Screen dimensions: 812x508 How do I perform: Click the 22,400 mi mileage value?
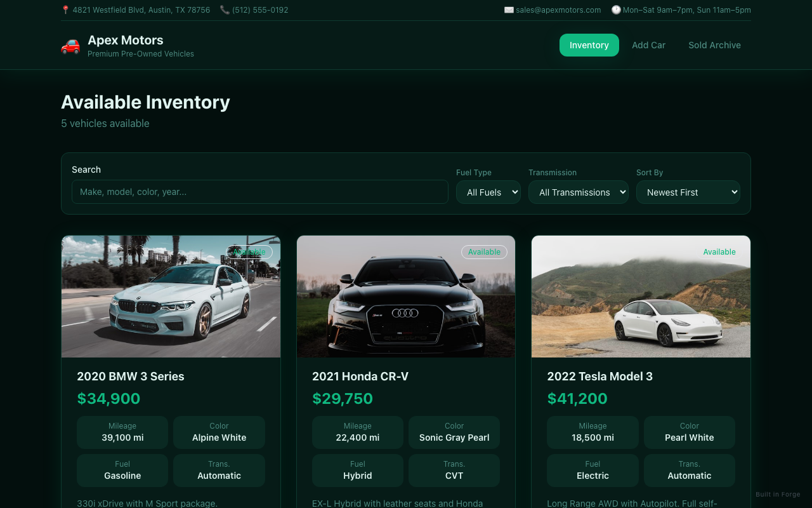pyautogui.click(x=358, y=438)
